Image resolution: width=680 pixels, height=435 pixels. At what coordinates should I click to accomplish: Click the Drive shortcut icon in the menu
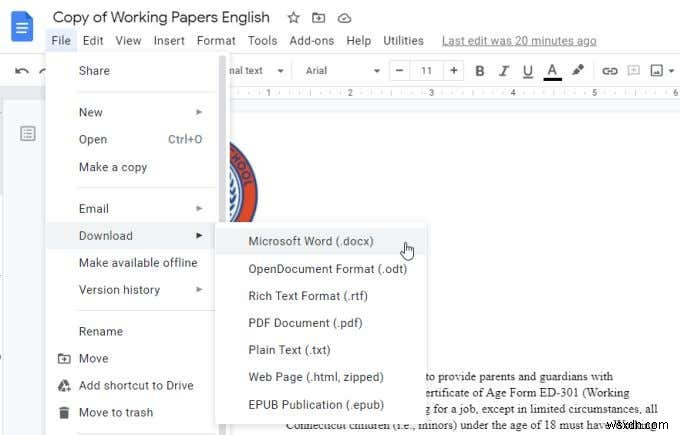coord(64,386)
